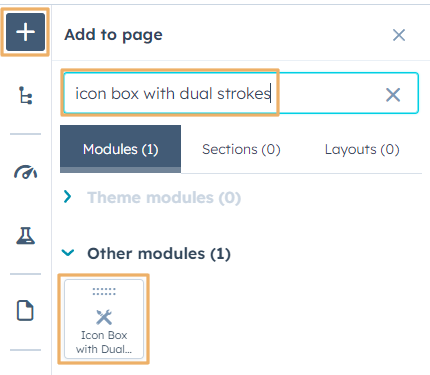Image resolution: width=430 pixels, height=375 pixels.
Task: Click the 'Icon Box with Dual...' label
Action: 104,342
